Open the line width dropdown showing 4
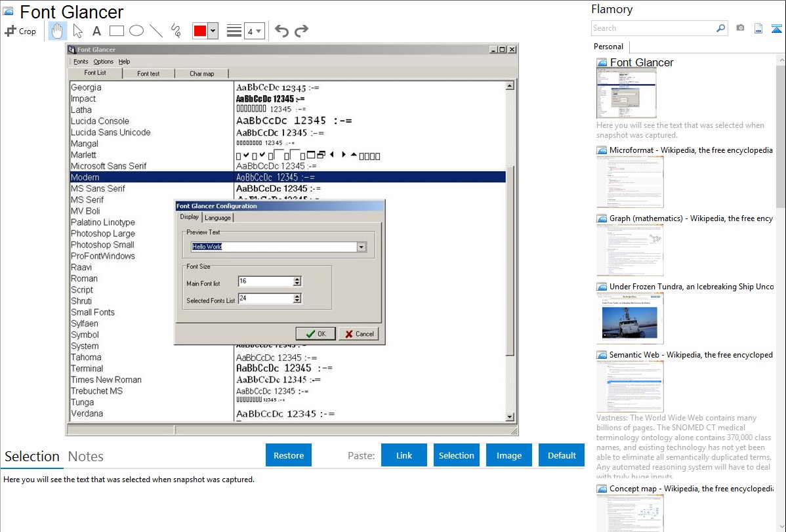Image resolution: width=786 pixels, height=532 pixels. [254, 31]
